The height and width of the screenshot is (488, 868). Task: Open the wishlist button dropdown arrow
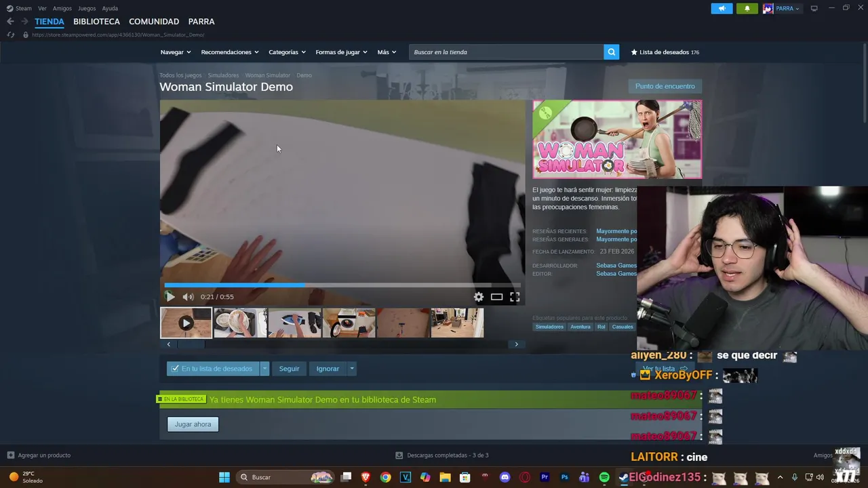pos(264,369)
